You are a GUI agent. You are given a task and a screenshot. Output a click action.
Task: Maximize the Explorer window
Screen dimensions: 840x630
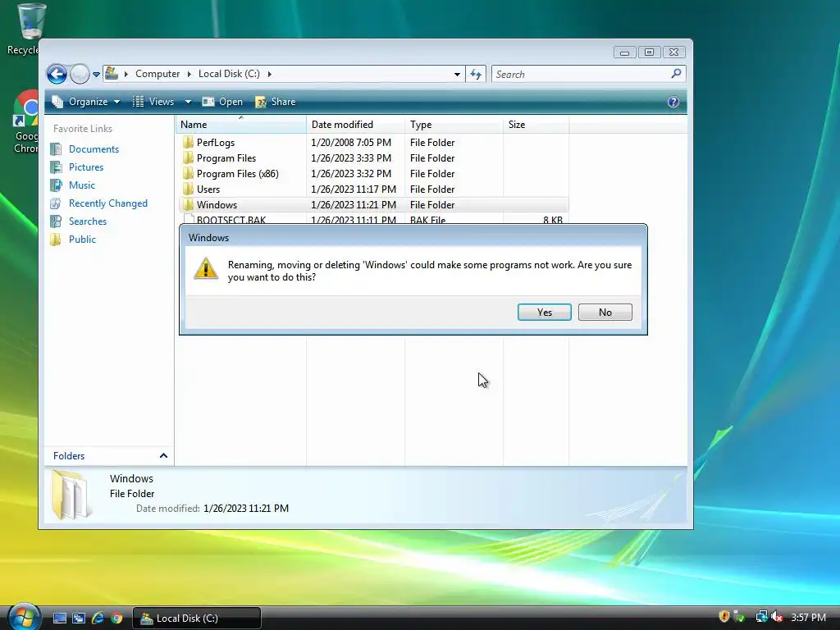click(649, 52)
